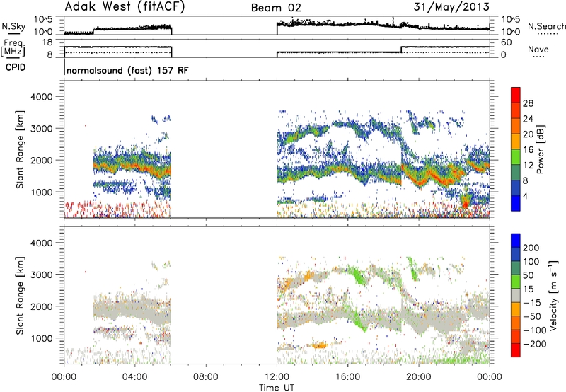This screenshot has height=392, width=566.
Task: Click the '16' tick on Power colorbar
Action: click(528, 150)
